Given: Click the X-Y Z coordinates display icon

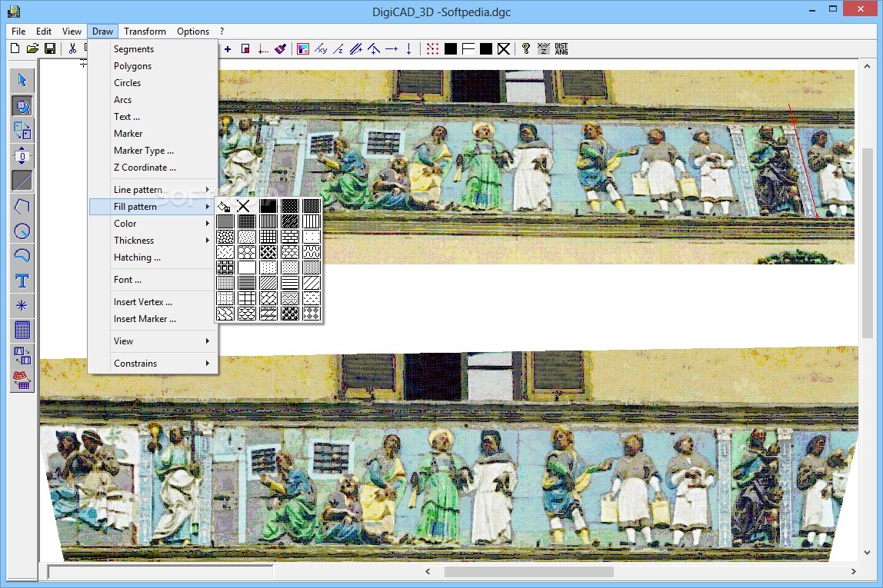Looking at the screenshot, I should [x=544, y=49].
